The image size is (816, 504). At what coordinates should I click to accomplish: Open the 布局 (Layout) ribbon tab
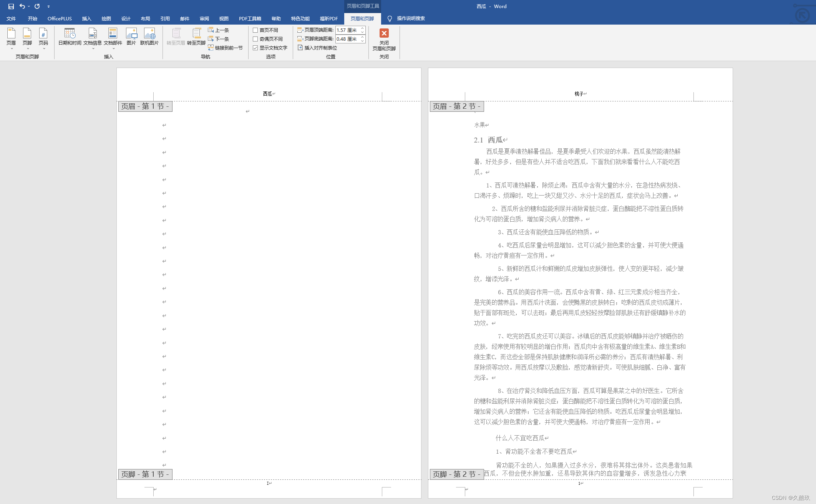click(145, 18)
